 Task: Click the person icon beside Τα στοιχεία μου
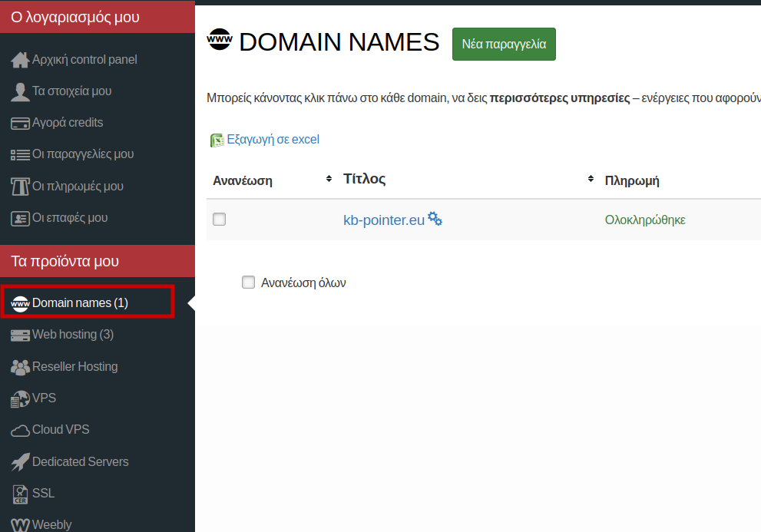tap(20, 91)
